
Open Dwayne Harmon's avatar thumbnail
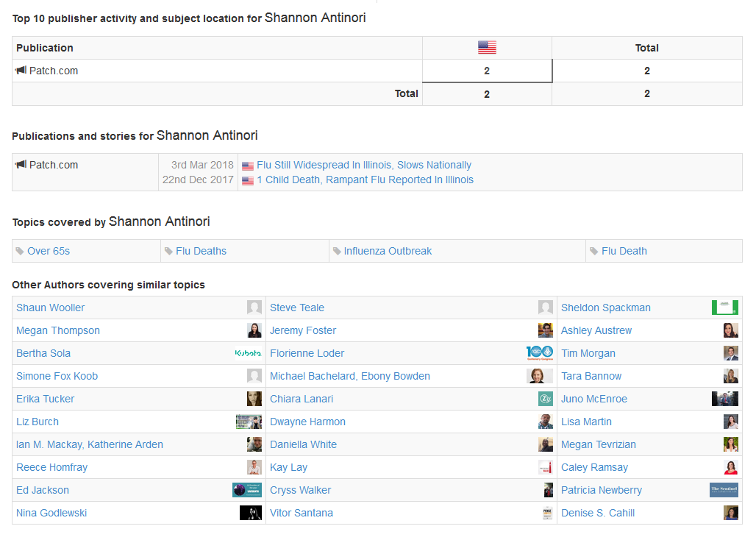(x=545, y=422)
